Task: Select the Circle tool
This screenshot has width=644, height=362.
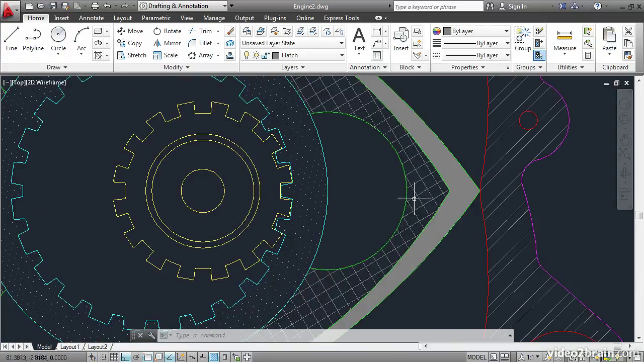Action: 58,39
